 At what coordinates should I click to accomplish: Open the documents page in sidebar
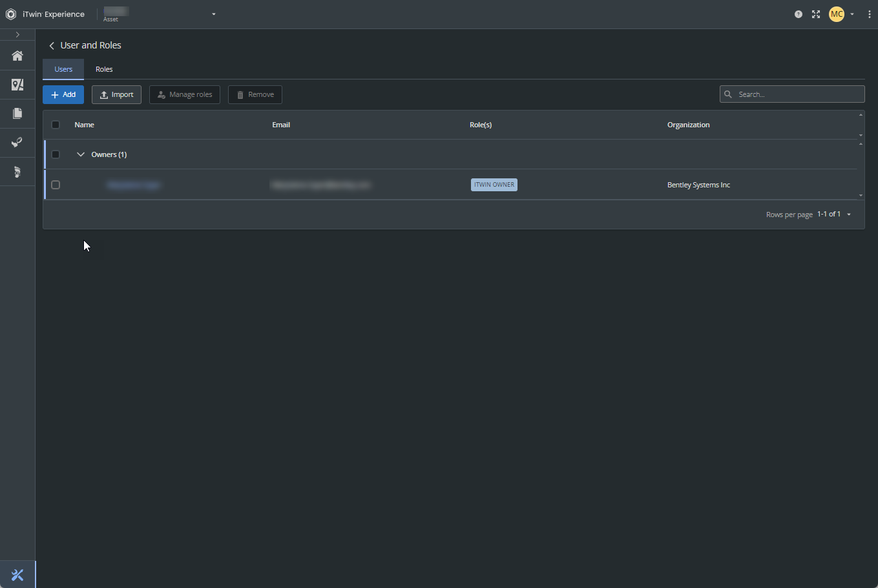pyautogui.click(x=17, y=114)
